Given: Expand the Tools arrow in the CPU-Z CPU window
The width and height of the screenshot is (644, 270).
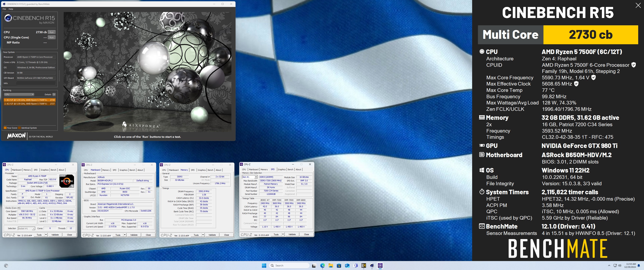Looking at the screenshot, I should coord(46,235).
